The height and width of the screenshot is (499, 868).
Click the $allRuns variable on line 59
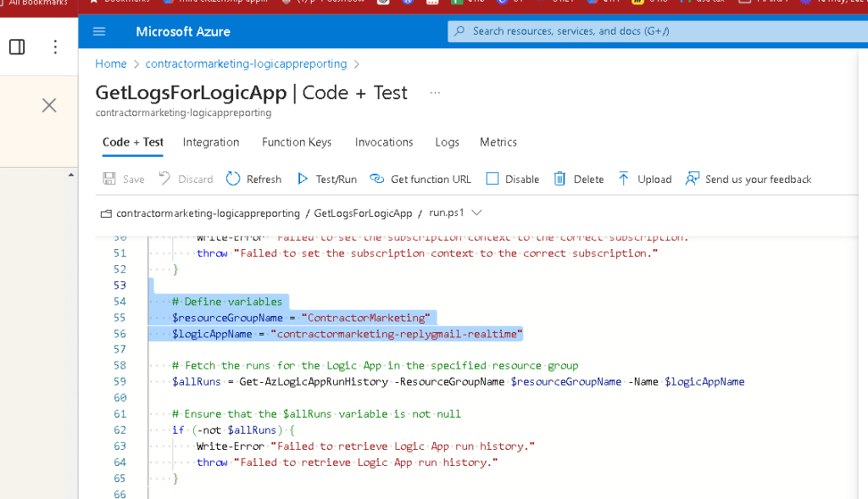pyautogui.click(x=197, y=382)
